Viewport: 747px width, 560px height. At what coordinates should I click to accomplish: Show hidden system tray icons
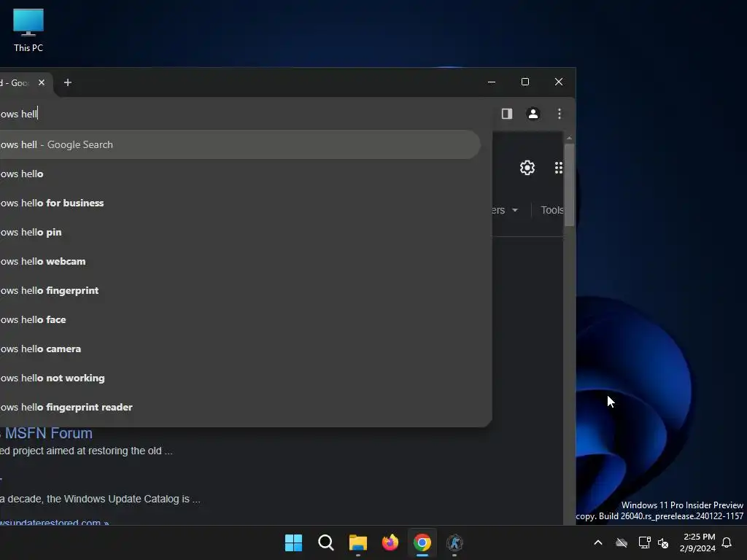[598, 542]
